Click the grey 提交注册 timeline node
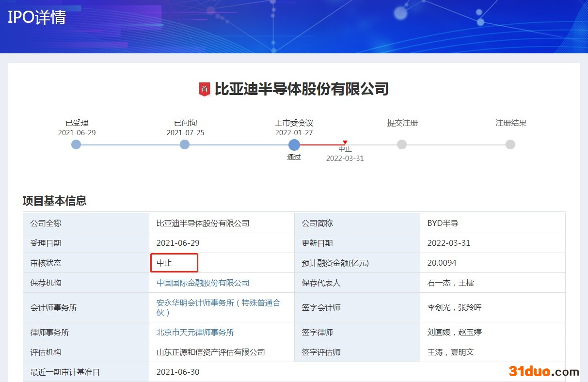This screenshot has height=382, width=588. pyautogui.click(x=402, y=144)
